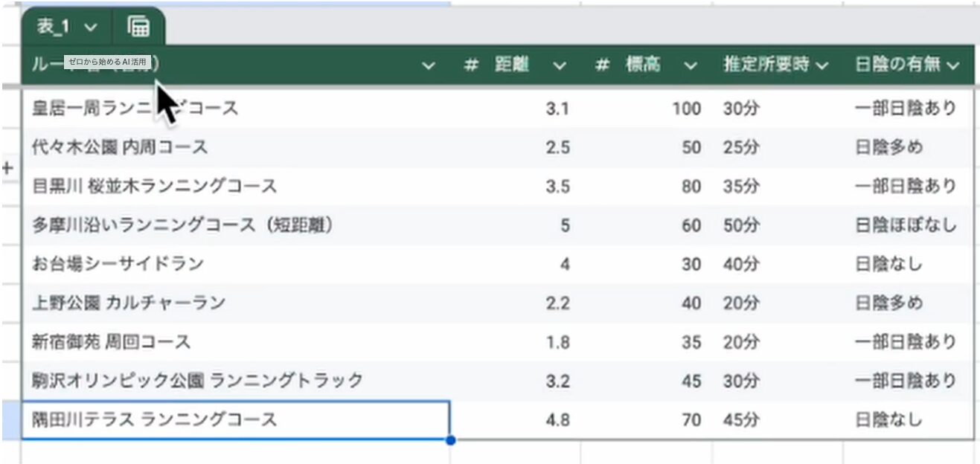Open the 標高 column options arrow
Image resolution: width=980 pixels, height=464 pixels.
click(x=691, y=66)
